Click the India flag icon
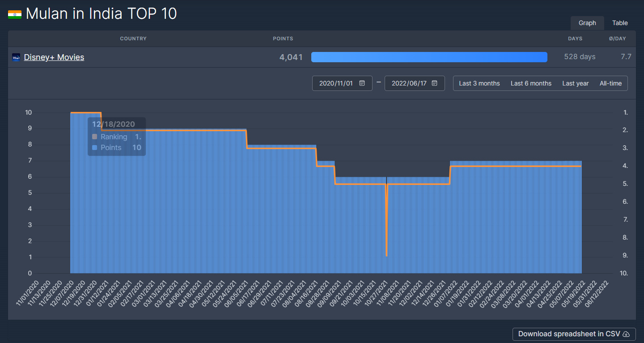The height and width of the screenshot is (343, 644). click(15, 14)
